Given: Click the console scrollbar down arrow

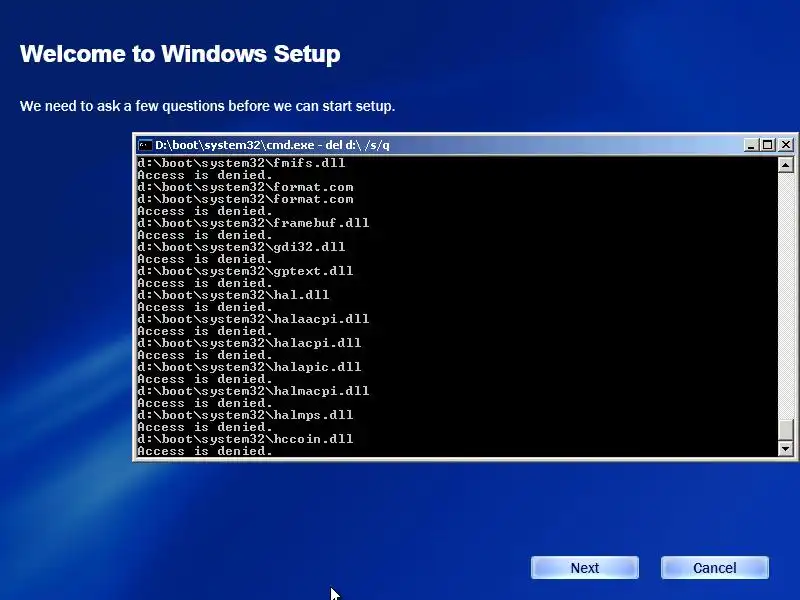Looking at the screenshot, I should pos(786,448).
